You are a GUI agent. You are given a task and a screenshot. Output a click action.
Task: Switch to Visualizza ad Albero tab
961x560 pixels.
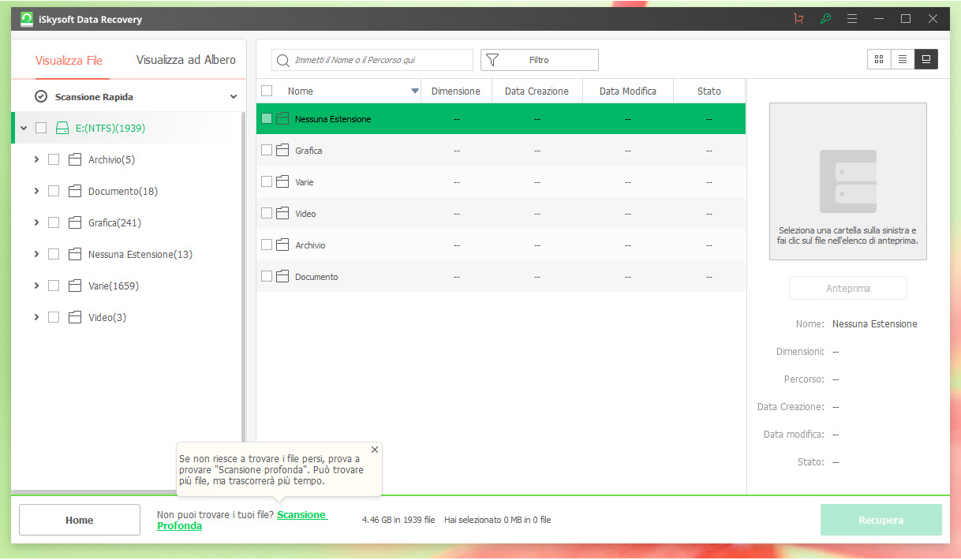(185, 60)
